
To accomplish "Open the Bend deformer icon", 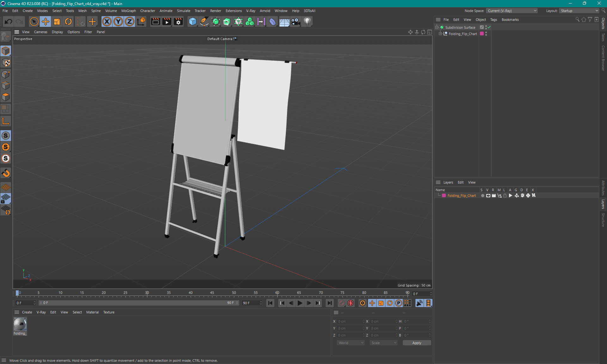I will click(x=273, y=21).
